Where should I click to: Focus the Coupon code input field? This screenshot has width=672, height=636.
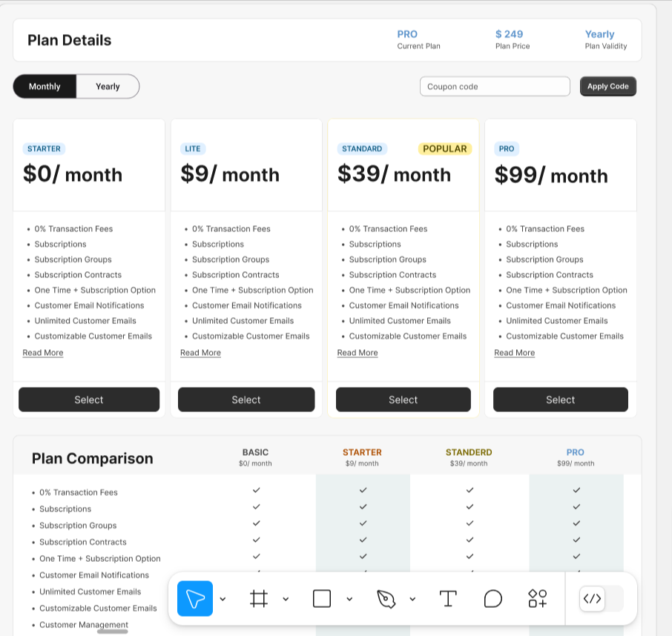pos(495,87)
